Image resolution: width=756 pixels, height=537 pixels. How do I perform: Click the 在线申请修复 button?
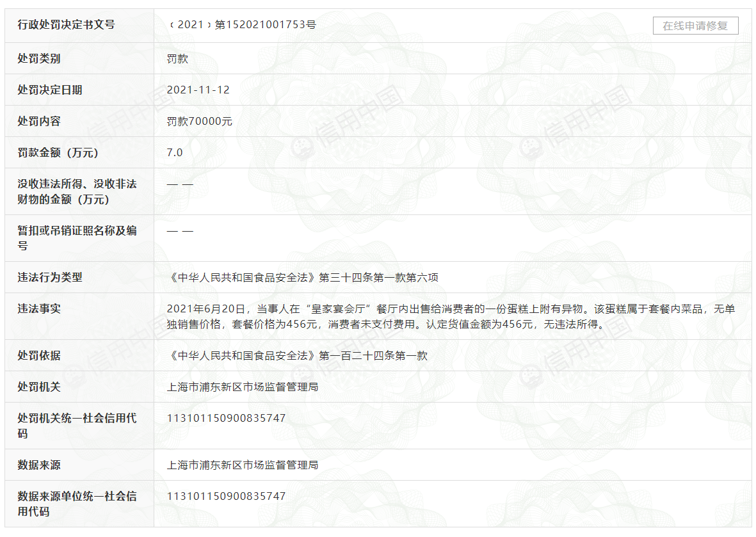coord(695,26)
